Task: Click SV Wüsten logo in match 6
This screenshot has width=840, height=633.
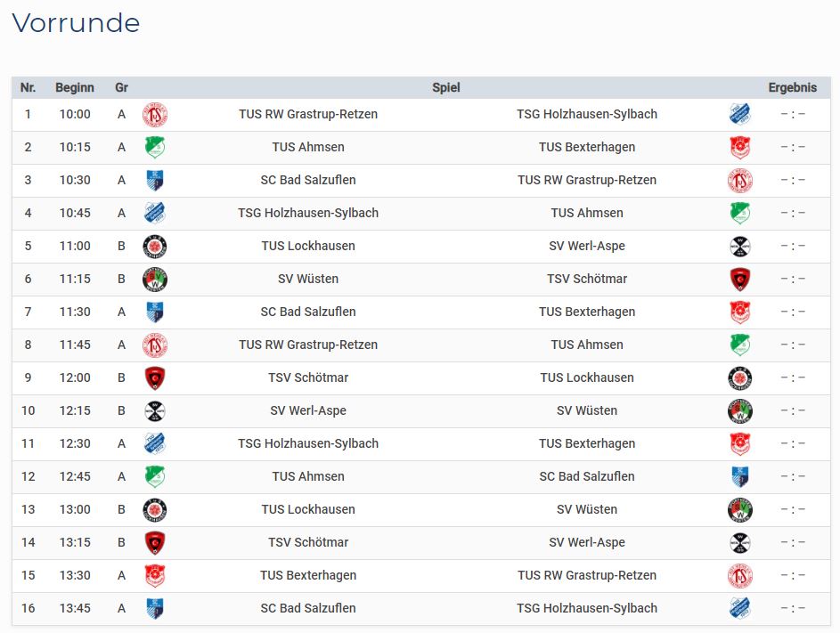Action: coord(155,279)
